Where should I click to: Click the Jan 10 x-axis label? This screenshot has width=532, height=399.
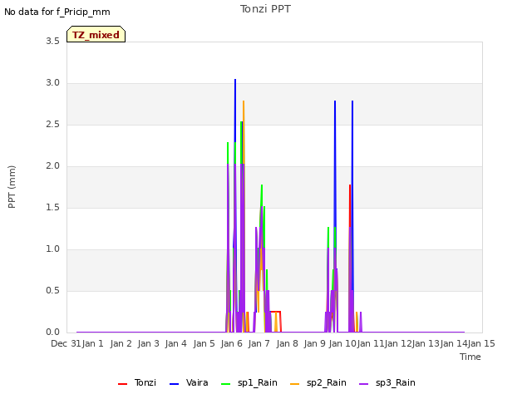coord(342,343)
